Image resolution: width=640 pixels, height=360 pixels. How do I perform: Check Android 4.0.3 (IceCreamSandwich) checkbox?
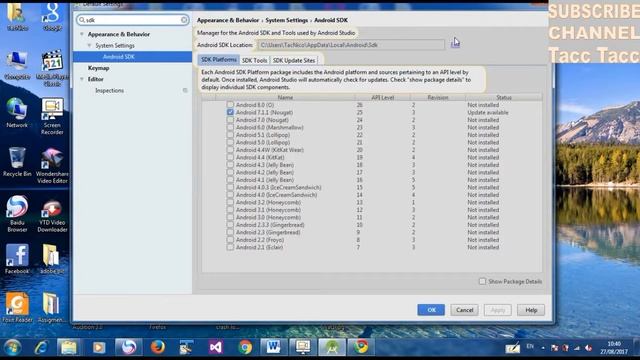click(230, 187)
